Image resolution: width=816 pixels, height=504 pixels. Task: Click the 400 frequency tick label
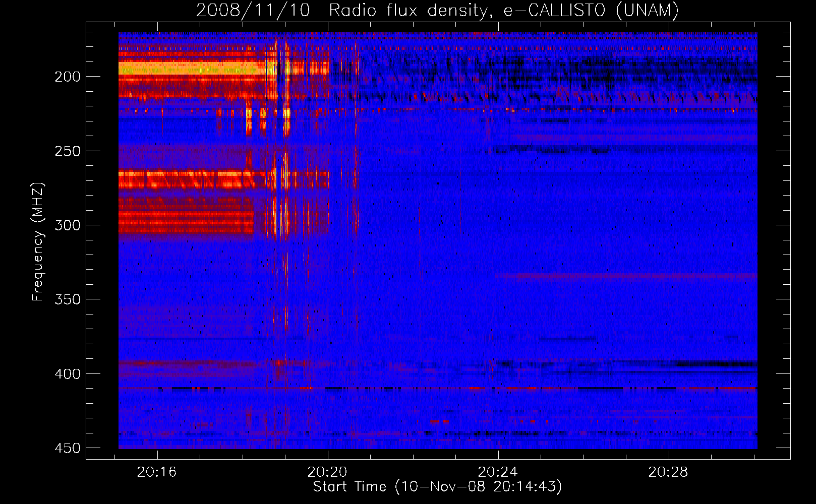click(67, 374)
